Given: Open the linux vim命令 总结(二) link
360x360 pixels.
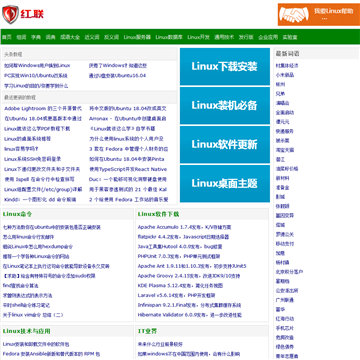Looking at the screenshot, I should point(33,315).
